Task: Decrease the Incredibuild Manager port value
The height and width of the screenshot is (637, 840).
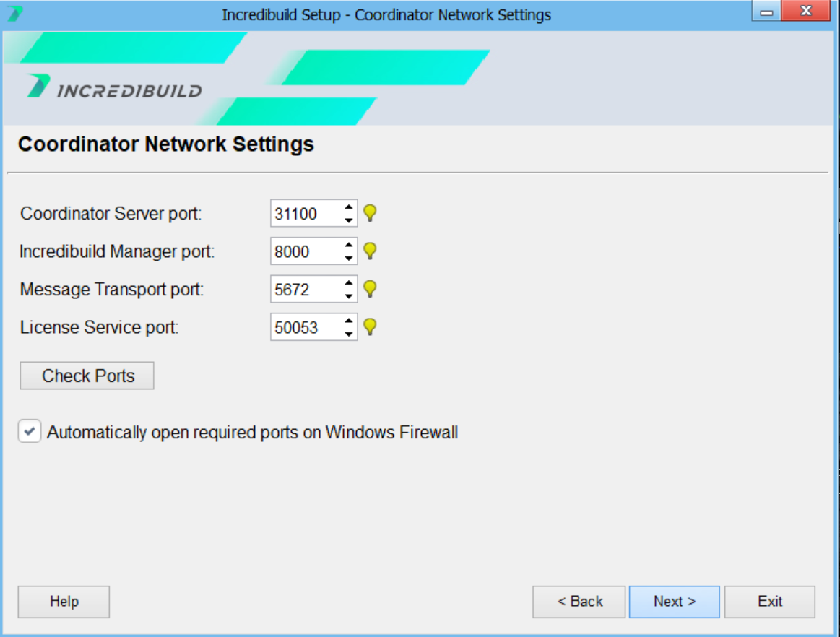Action: (349, 258)
